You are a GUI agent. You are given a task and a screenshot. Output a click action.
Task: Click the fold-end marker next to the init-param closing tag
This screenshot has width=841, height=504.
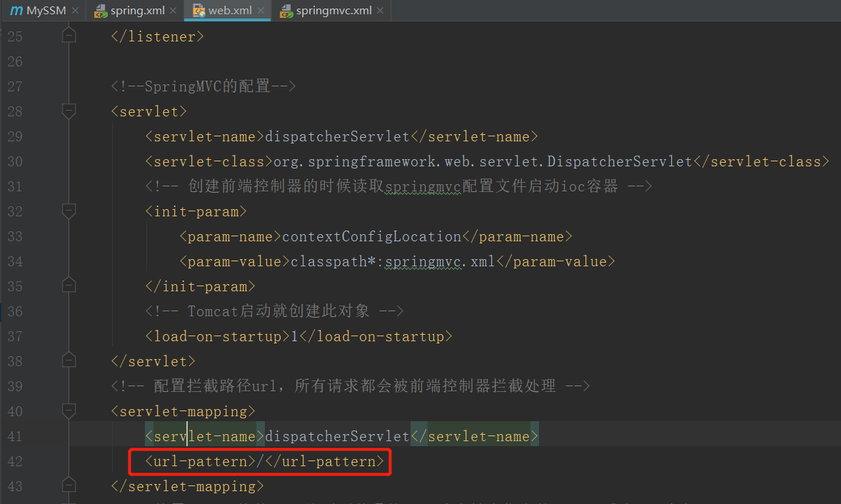click(x=69, y=284)
